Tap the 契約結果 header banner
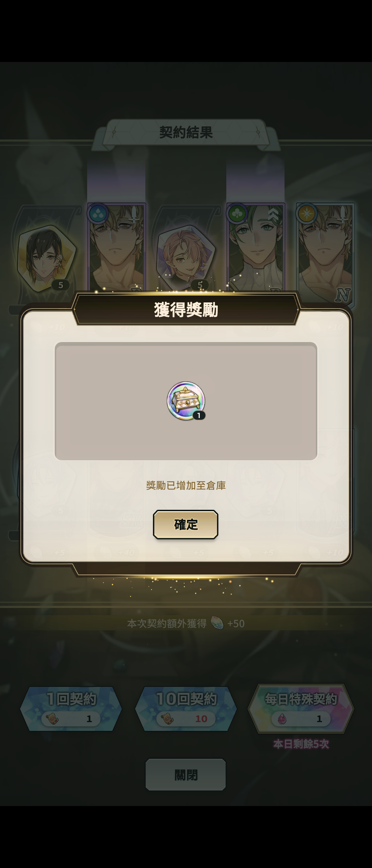Screen dimensions: 372x868 click(x=186, y=132)
